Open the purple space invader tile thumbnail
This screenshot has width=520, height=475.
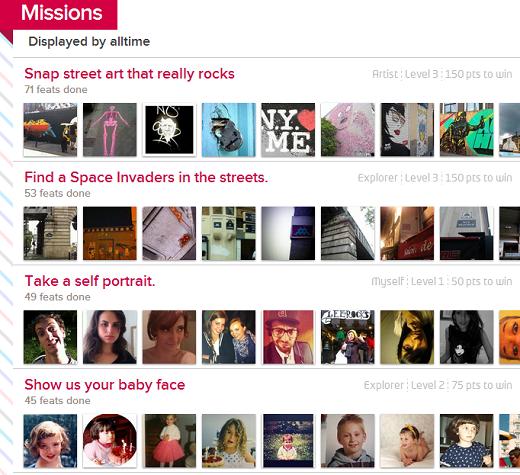point(288,233)
